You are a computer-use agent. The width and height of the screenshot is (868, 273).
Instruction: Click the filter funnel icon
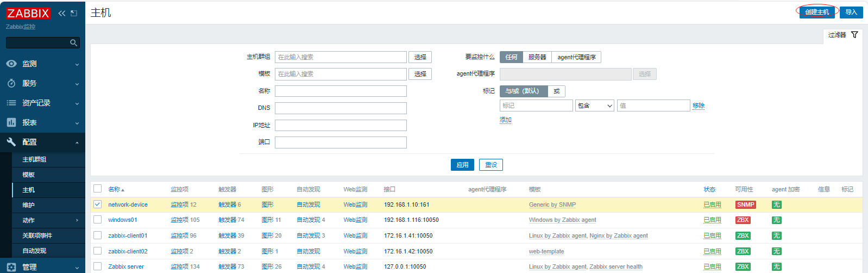pyautogui.click(x=854, y=35)
